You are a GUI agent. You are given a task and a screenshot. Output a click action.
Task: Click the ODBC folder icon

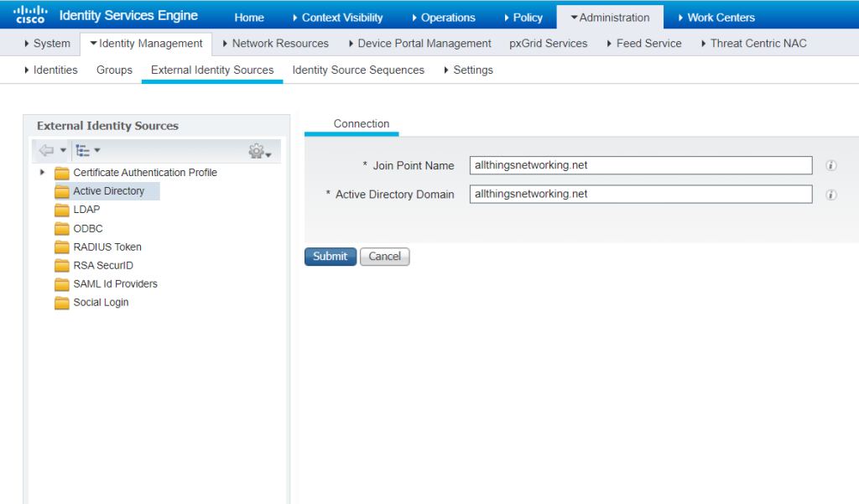pos(62,228)
